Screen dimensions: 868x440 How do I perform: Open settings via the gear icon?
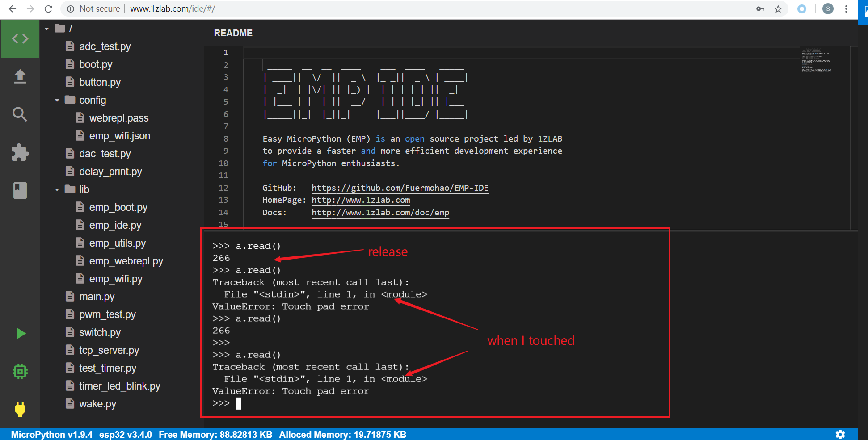[x=841, y=434]
